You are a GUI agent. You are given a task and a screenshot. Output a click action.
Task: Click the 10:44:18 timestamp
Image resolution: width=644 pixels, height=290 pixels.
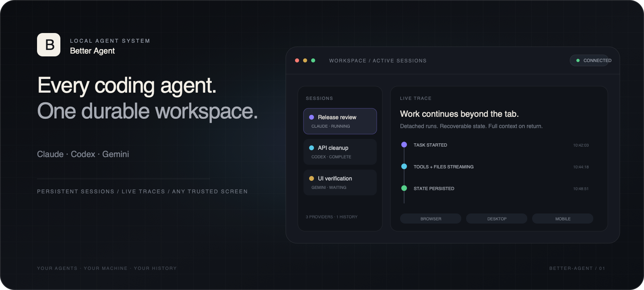581,167
